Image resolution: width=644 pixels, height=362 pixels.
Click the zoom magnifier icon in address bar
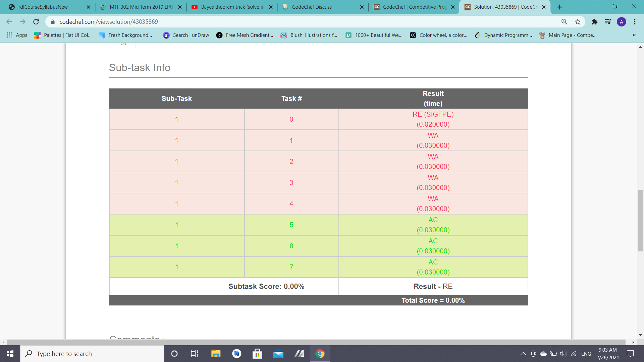(x=564, y=22)
